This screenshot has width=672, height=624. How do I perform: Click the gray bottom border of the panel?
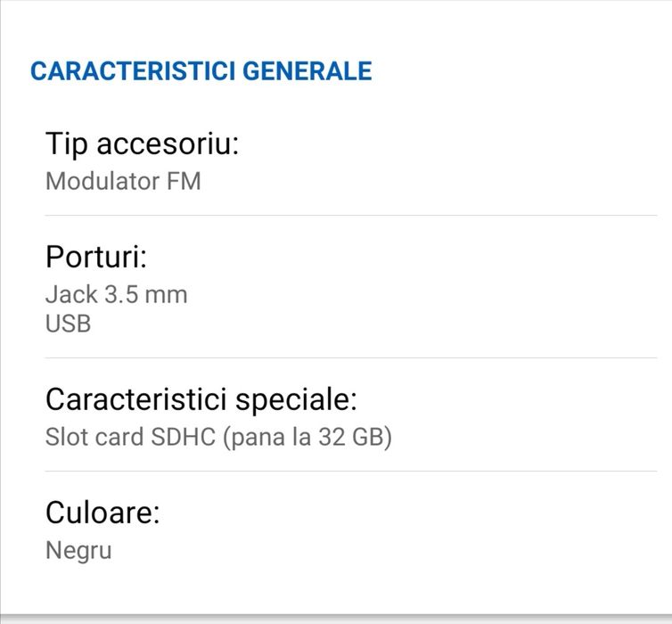point(336,618)
